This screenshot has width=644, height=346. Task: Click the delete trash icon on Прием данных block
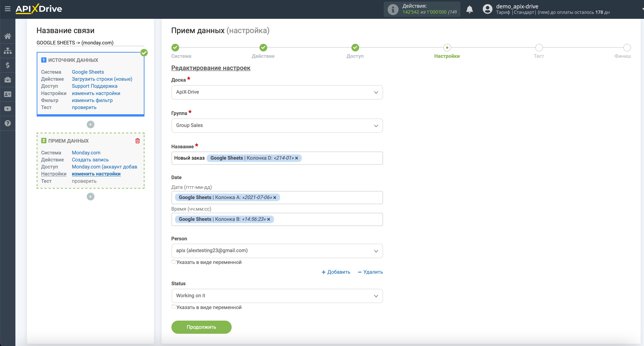pos(137,140)
